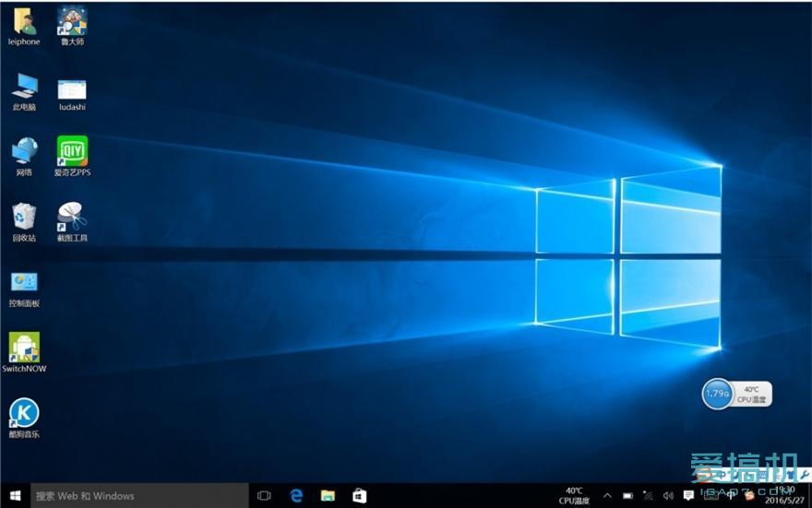Open the leiphone user folder icon
Viewport: 812px width, 508px height.
point(24,27)
